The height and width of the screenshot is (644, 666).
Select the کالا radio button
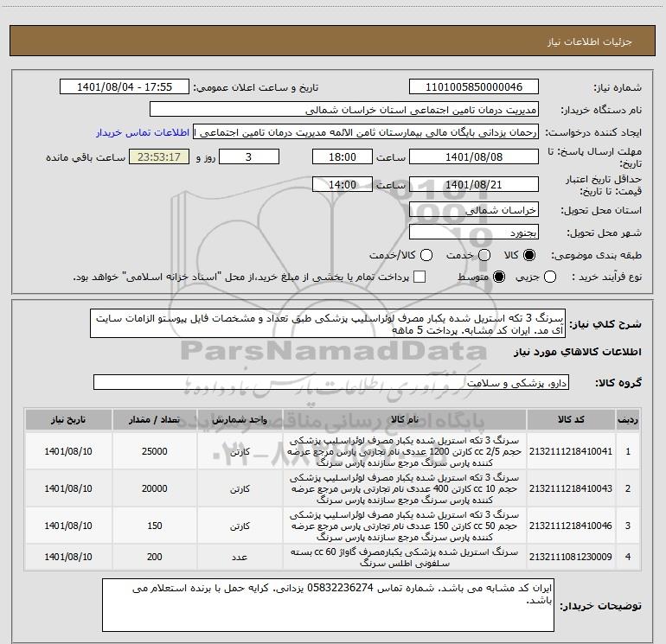point(529,255)
